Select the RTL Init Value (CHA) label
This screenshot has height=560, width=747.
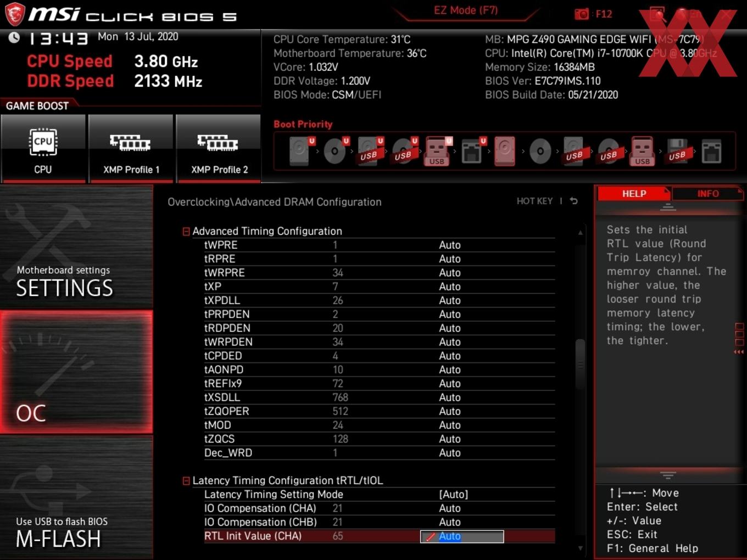point(253,536)
